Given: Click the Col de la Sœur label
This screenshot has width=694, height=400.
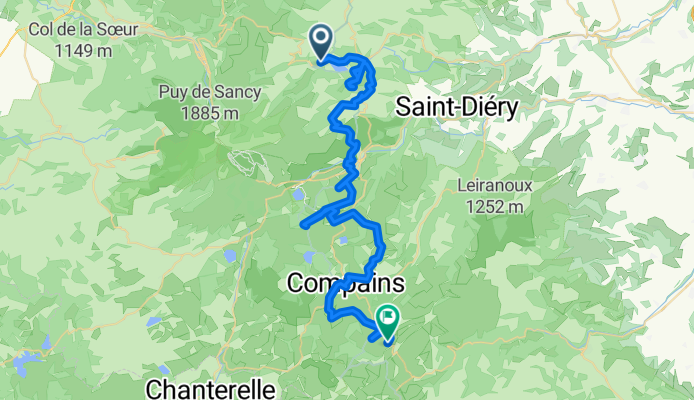Looking at the screenshot, I should point(83,30).
